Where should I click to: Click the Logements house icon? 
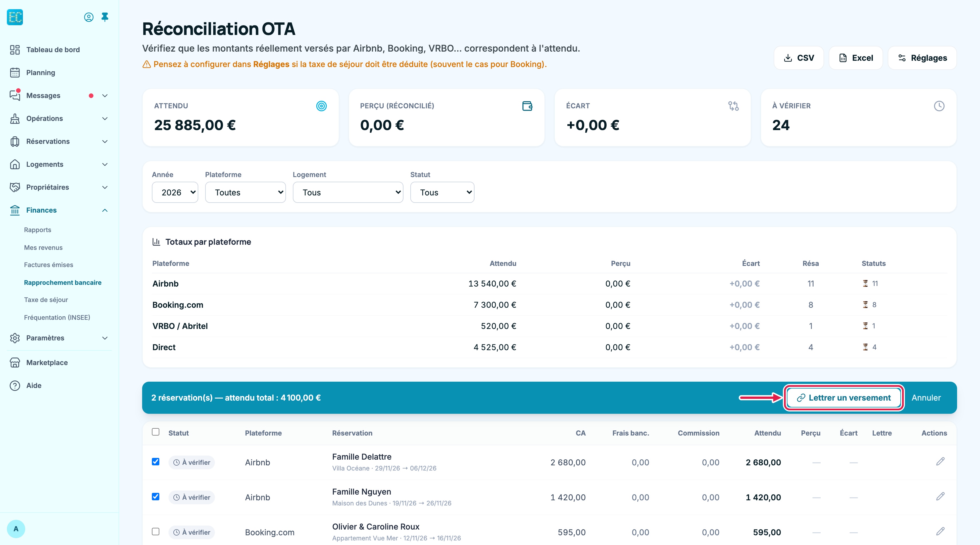(x=15, y=164)
